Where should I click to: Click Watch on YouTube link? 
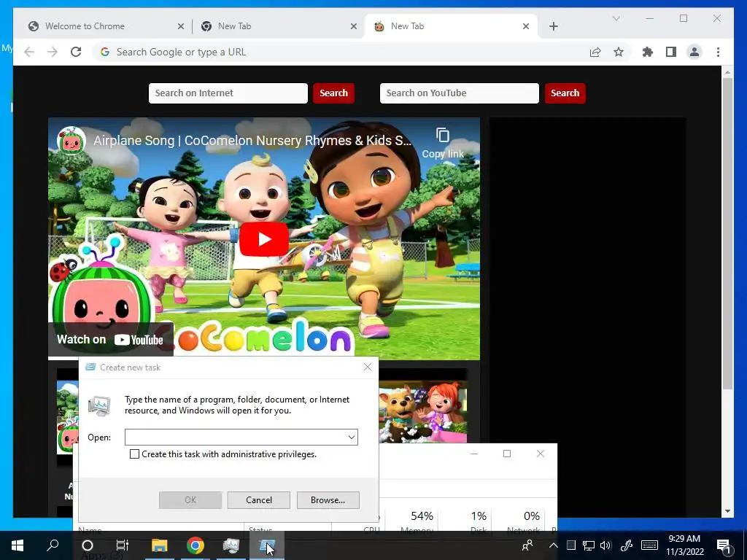tap(110, 340)
